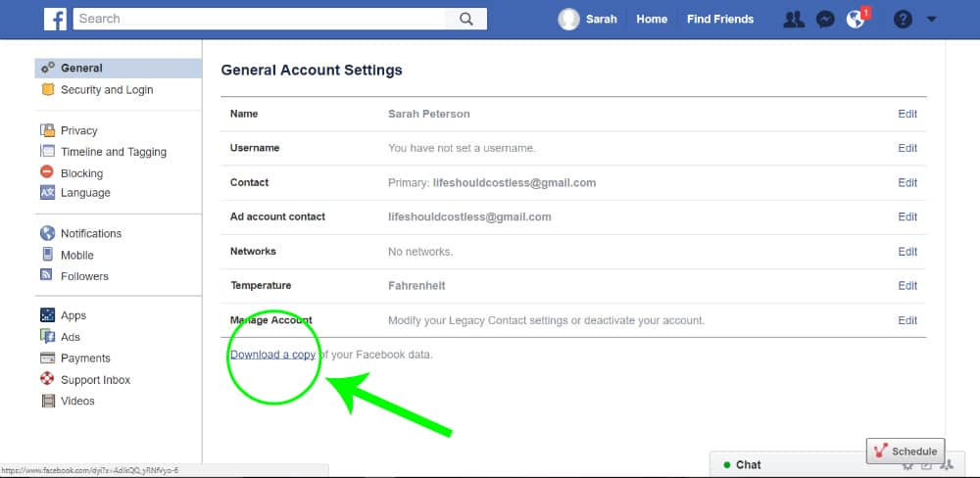Open Apps settings
980x478 pixels.
coord(73,315)
